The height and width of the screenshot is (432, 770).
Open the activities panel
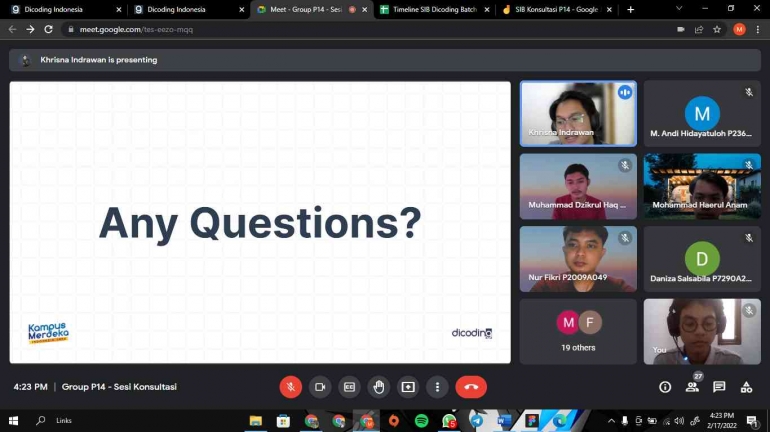(x=746, y=387)
